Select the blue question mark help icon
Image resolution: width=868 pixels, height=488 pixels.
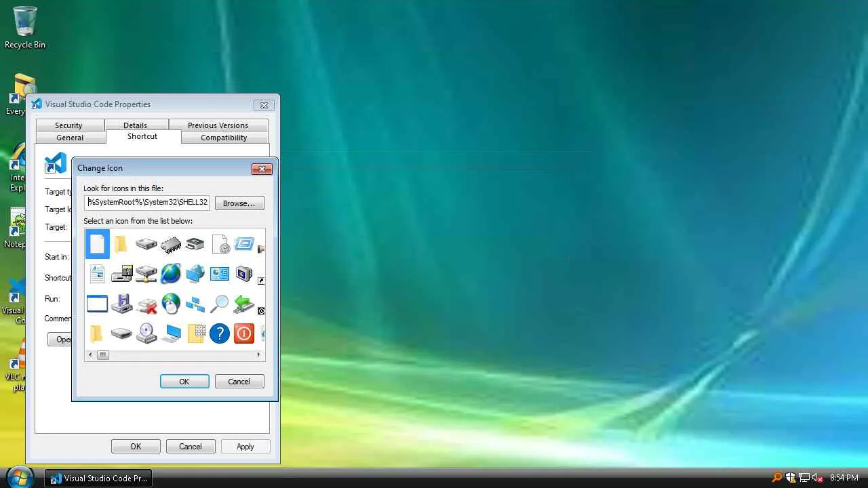pyautogui.click(x=220, y=333)
